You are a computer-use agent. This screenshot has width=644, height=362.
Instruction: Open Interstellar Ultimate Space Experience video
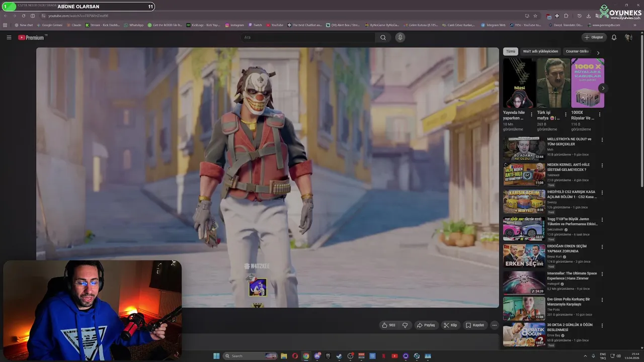click(572, 276)
